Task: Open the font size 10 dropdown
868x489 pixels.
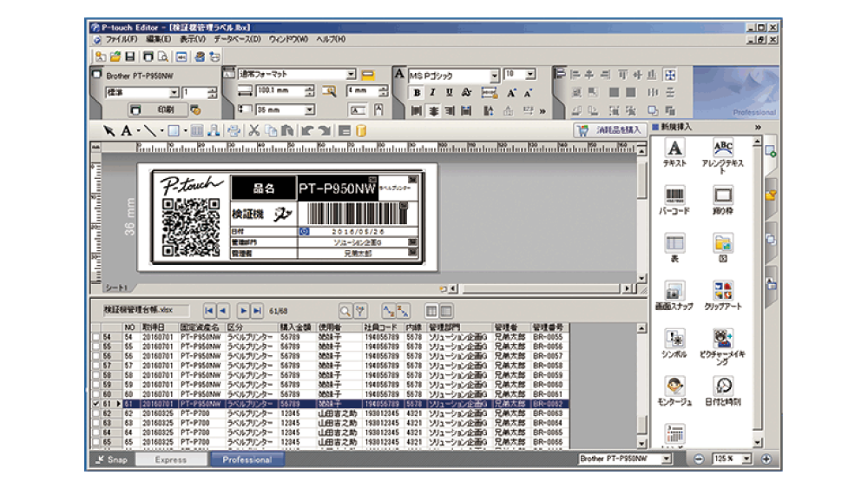Action: (x=530, y=74)
